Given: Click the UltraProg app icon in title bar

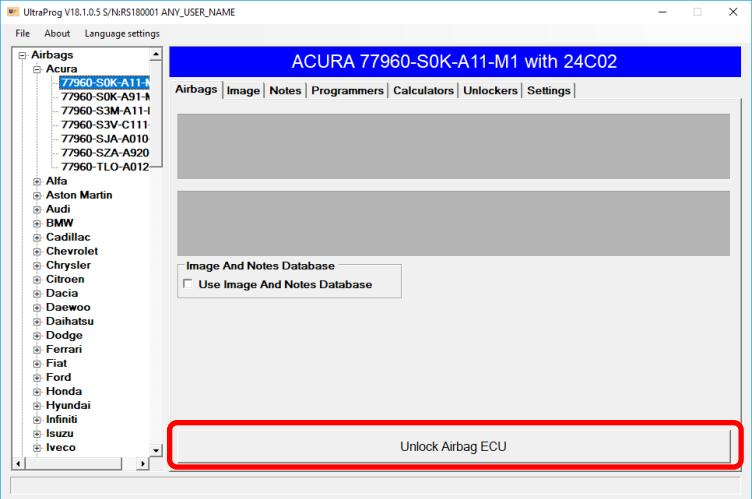Looking at the screenshot, I should click(13, 12).
